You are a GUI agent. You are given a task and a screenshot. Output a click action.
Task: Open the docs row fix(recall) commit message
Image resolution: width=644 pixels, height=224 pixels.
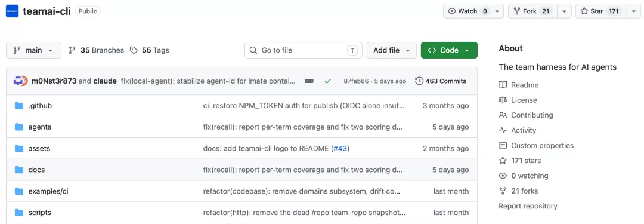click(x=303, y=170)
